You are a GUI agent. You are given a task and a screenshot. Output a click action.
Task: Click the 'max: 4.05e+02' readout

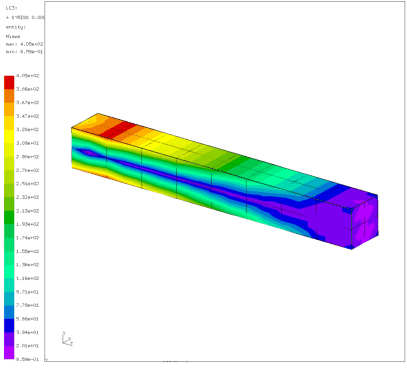click(24, 44)
